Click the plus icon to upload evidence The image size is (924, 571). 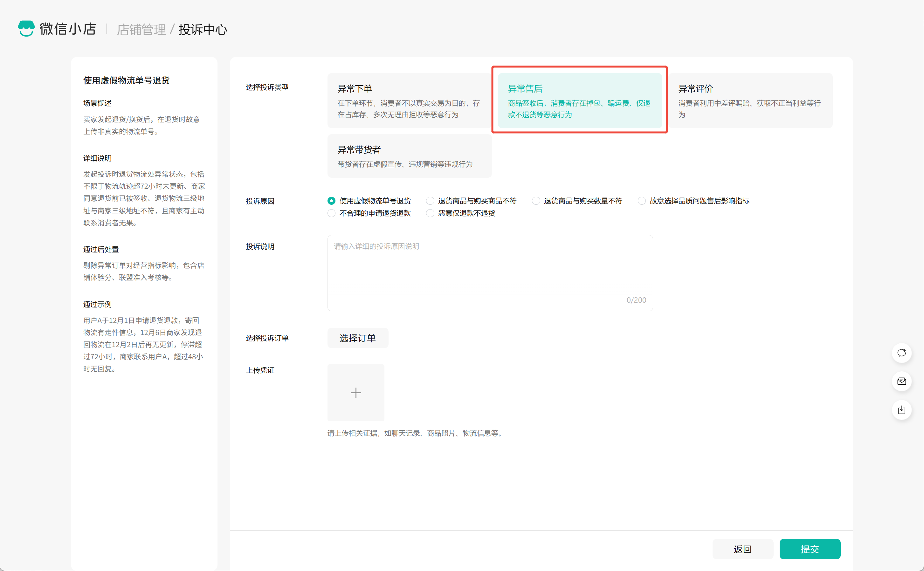pyautogui.click(x=355, y=392)
